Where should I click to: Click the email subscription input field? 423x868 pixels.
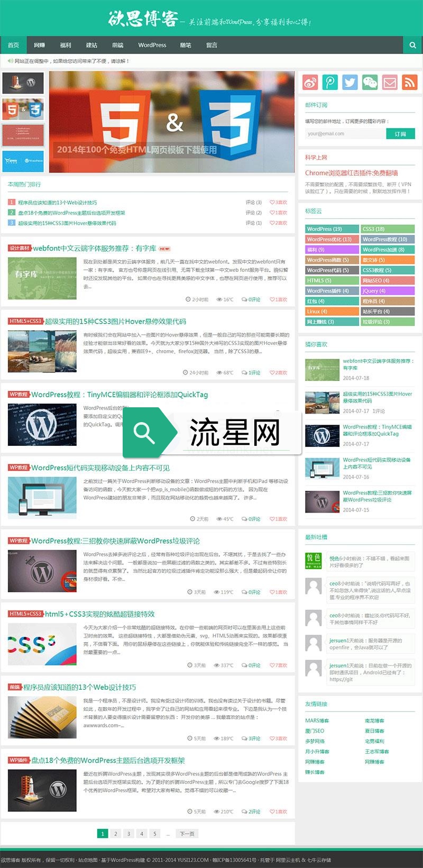click(x=345, y=134)
